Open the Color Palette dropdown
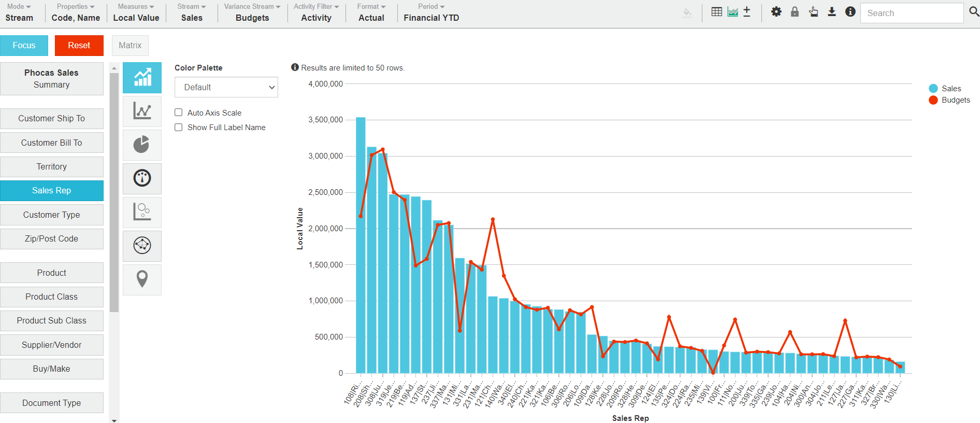 (226, 87)
